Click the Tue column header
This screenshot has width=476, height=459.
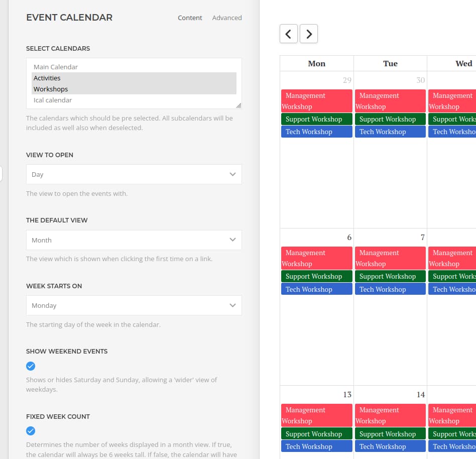390,63
